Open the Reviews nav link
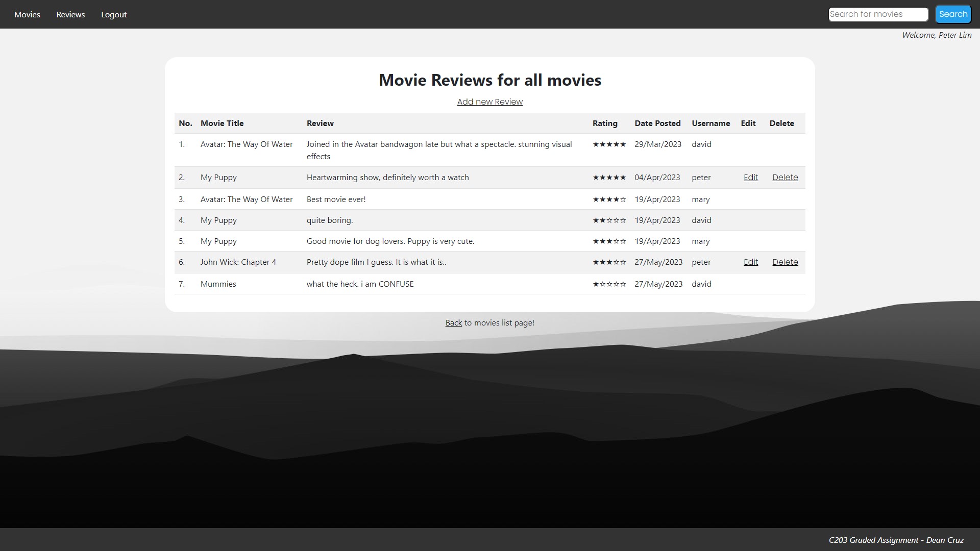This screenshot has width=980, height=551. pyautogui.click(x=70, y=14)
